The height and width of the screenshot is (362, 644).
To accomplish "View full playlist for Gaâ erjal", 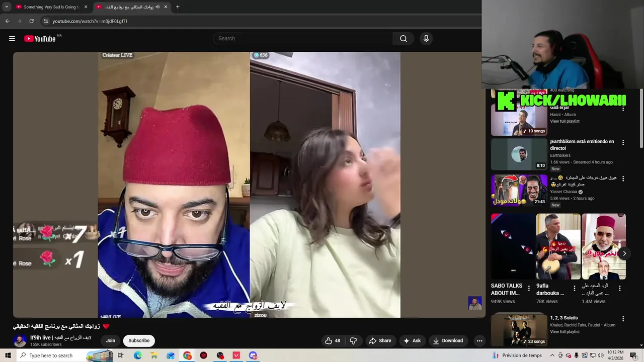I will 565,121.
